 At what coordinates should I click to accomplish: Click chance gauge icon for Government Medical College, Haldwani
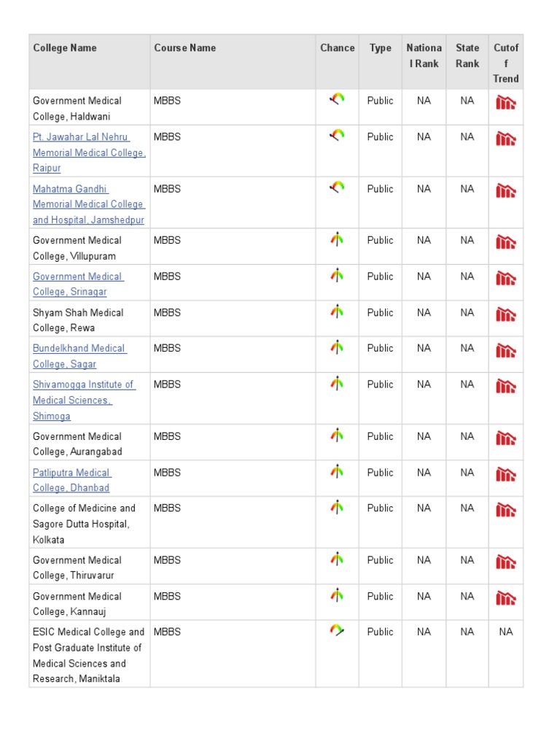click(337, 99)
